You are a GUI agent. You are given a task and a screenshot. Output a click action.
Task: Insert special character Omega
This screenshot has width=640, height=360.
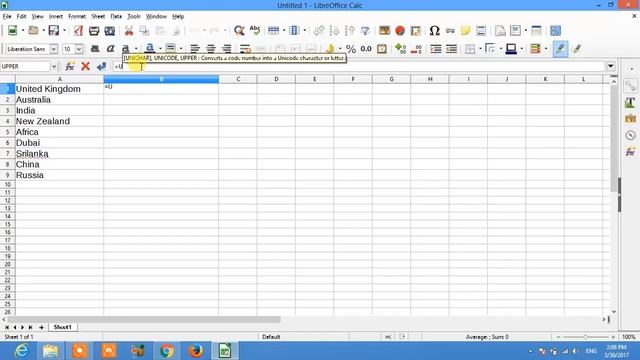[434, 31]
